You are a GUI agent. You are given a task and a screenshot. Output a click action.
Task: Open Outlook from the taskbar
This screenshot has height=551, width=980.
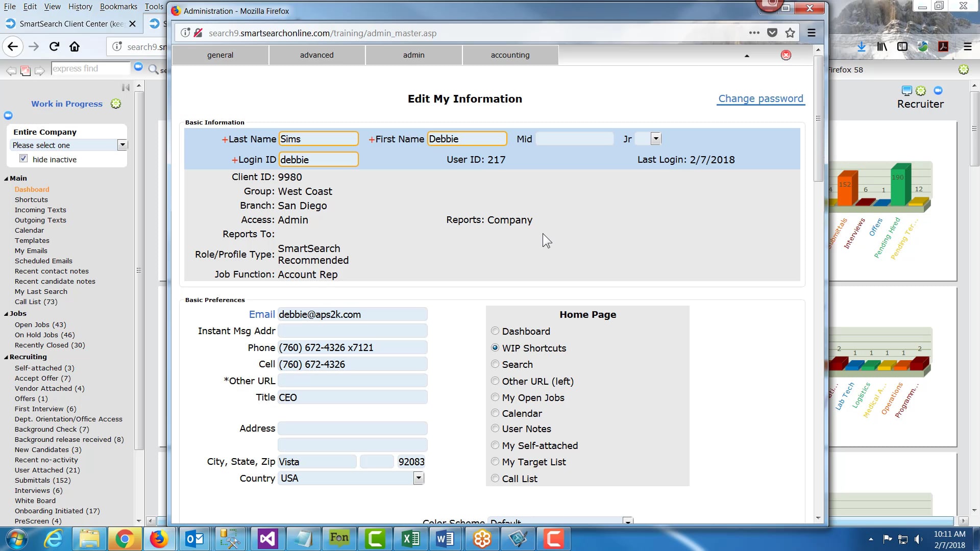pyautogui.click(x=194, y=539)
